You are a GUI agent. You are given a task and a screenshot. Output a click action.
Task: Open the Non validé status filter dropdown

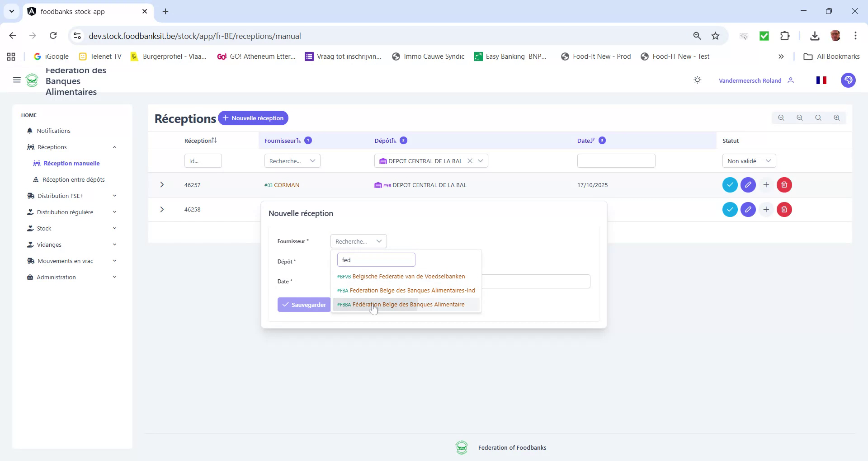pos(749,160)
